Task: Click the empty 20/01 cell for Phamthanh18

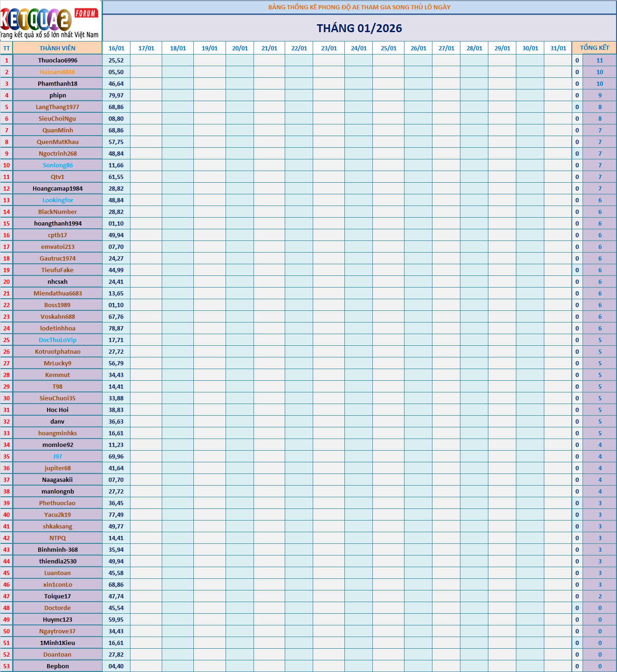Action: coord(240,83)
